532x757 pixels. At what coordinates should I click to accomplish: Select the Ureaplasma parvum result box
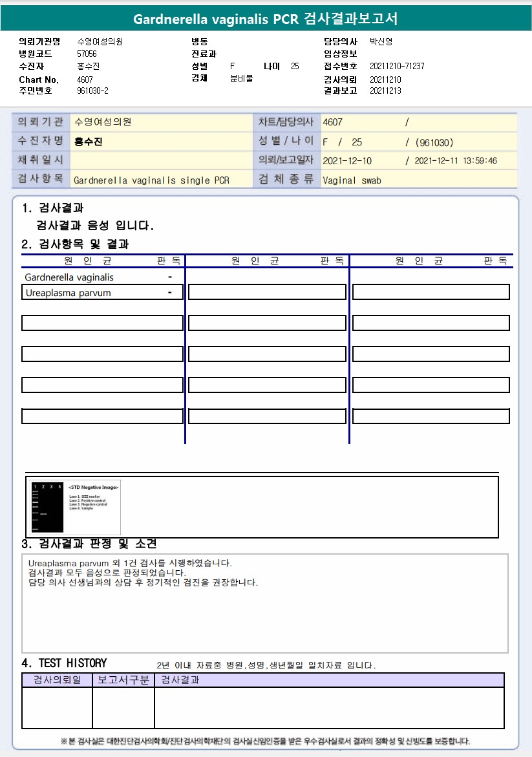point(102,293)
